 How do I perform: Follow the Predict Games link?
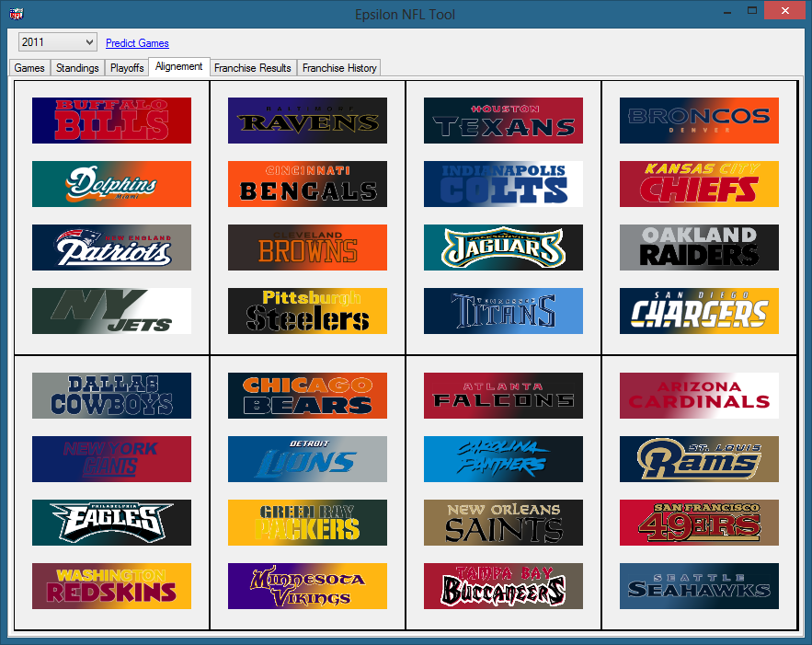[x=137, y=43]
